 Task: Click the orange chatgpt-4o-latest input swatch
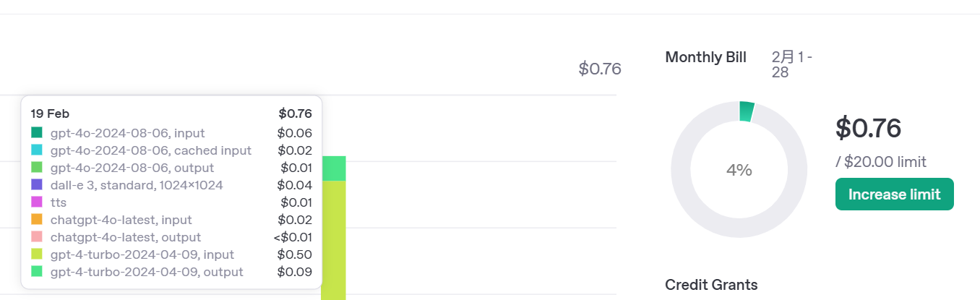[37, 220]
